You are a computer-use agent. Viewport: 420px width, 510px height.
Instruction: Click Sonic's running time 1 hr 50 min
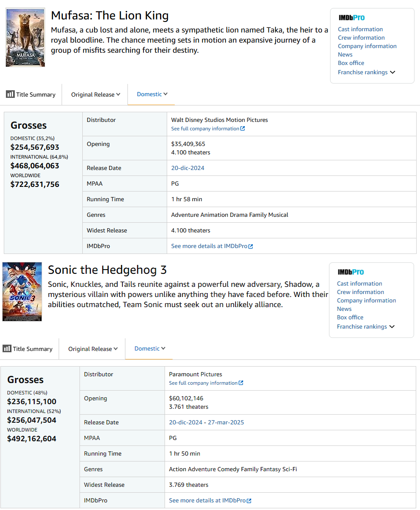click(184, 453)
